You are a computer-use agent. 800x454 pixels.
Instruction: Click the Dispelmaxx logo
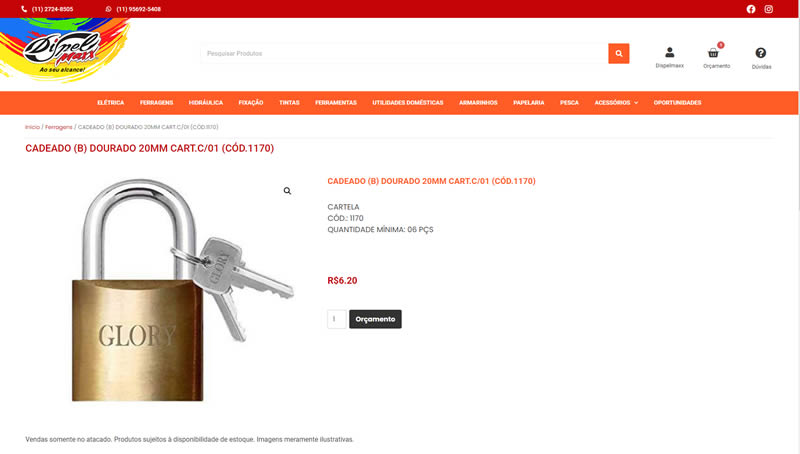(64, 51)
